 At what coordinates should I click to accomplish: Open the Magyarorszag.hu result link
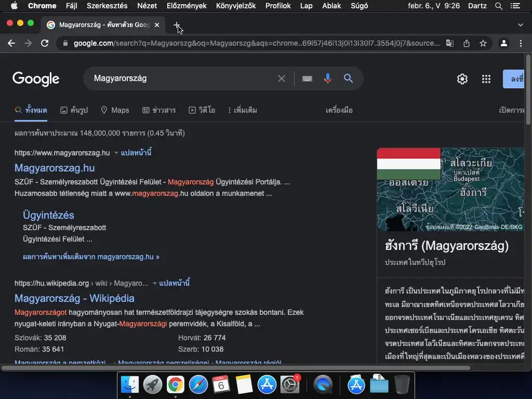tap(55, 168)
